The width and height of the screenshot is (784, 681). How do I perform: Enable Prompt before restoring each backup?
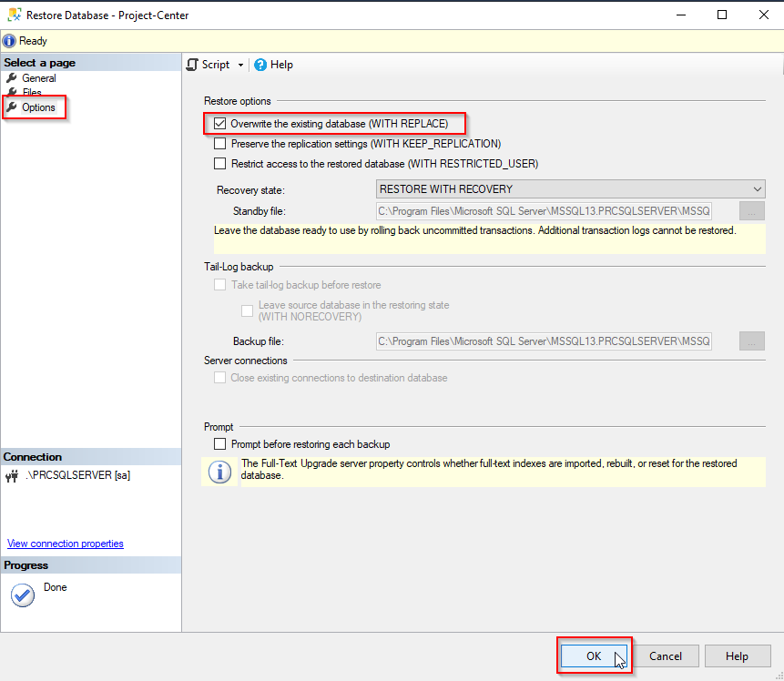click(219, 444)
